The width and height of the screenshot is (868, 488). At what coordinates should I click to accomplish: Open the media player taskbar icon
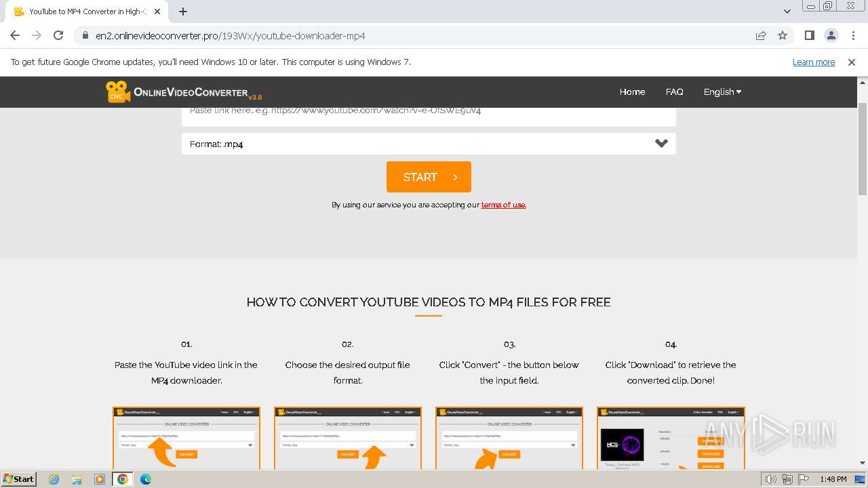click(100, 479)
